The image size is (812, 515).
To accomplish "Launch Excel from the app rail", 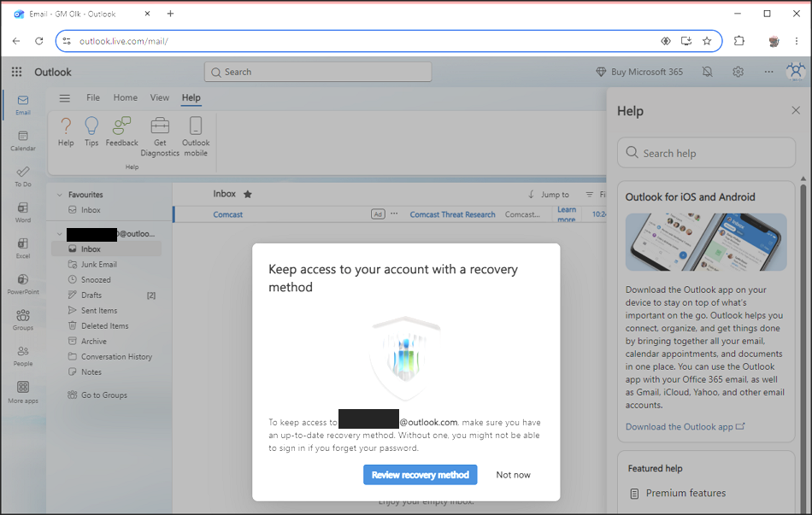I will pyautogui.click(x=23, y=249).
